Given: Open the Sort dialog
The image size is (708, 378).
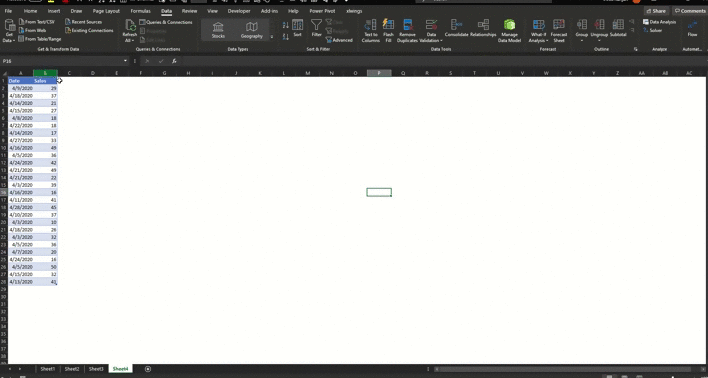Looking at the screenshot, I should (x=298, y=28).
